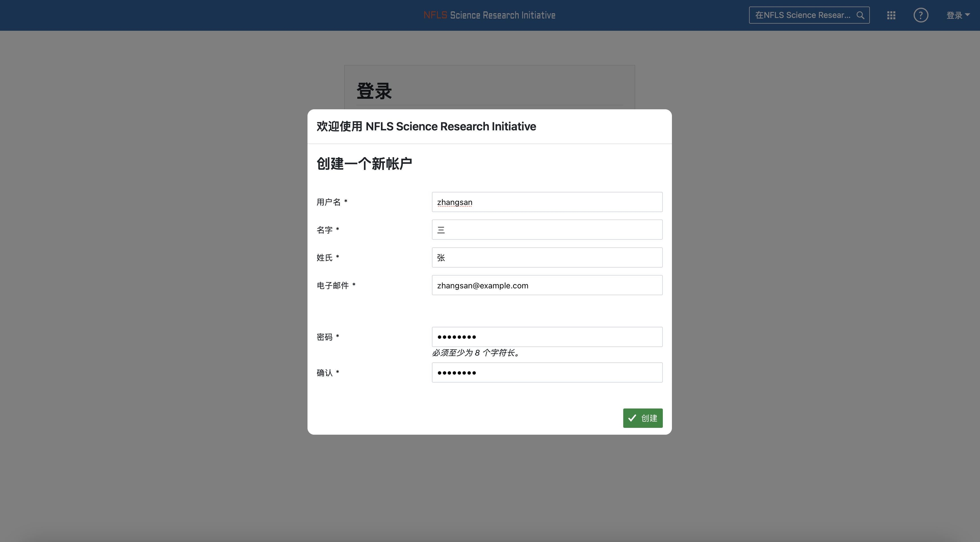Click the 用户名 label

pyautogui.click(x=328, y=202)
